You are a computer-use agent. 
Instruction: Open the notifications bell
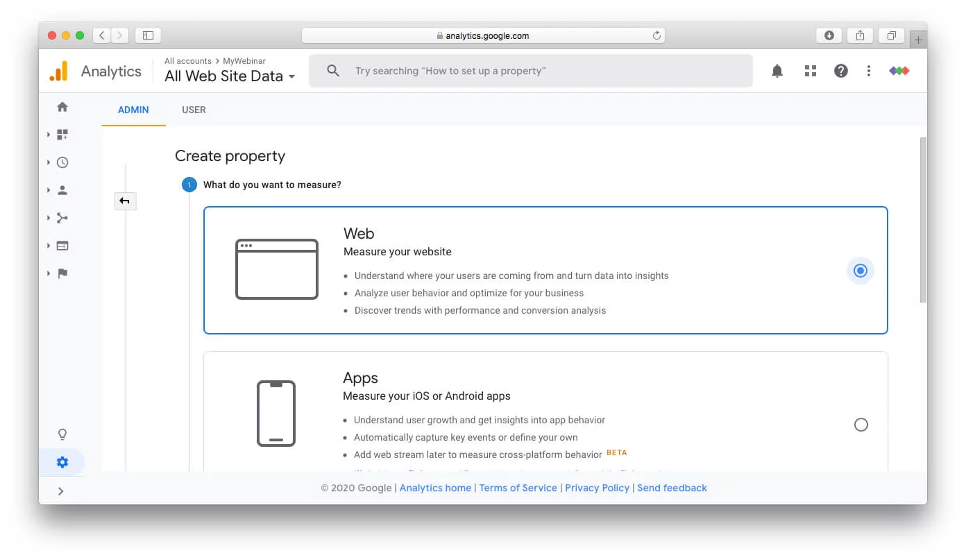[777, 71]
